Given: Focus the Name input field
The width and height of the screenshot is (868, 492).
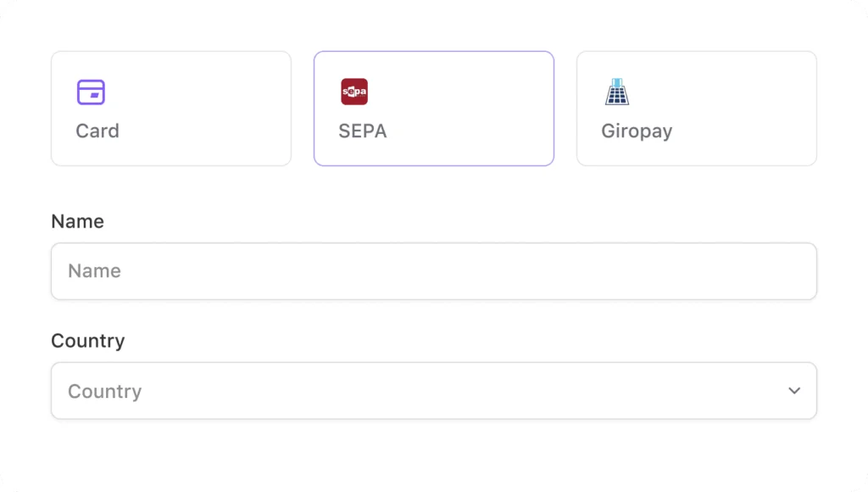Looking at the screenshot, I should point(434,271).
